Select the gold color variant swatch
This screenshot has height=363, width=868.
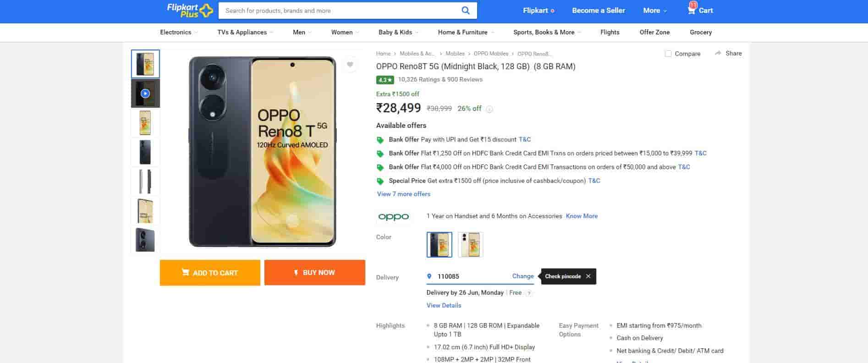click(470, 244)
